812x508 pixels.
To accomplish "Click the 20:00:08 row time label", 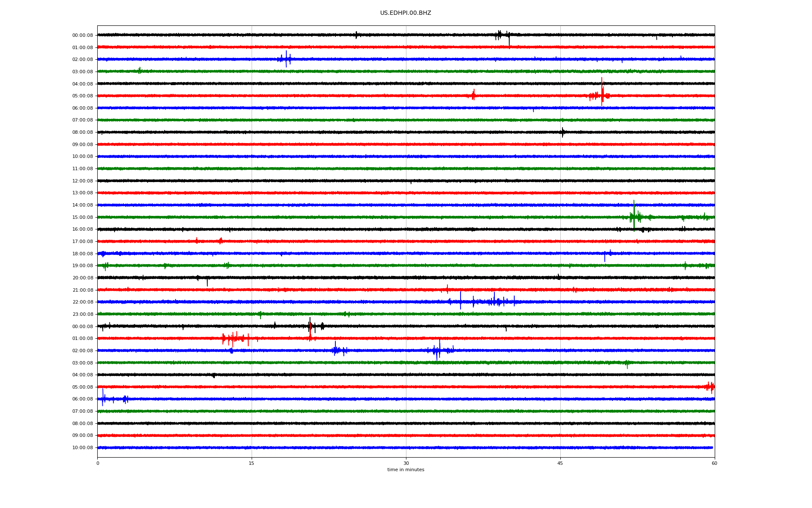I will point(82,278).
